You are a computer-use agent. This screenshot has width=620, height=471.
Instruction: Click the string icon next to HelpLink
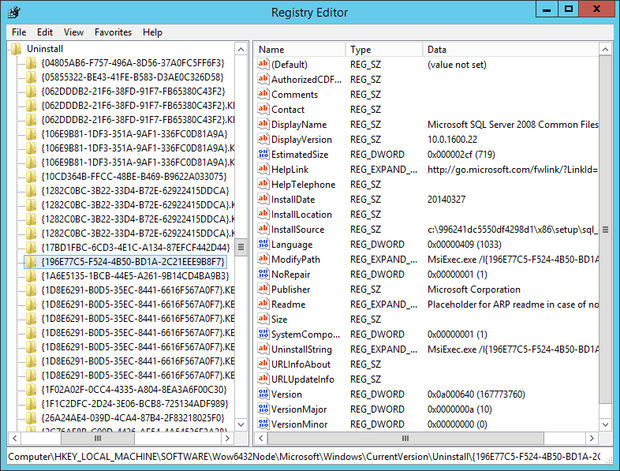(x=263, y=169)
